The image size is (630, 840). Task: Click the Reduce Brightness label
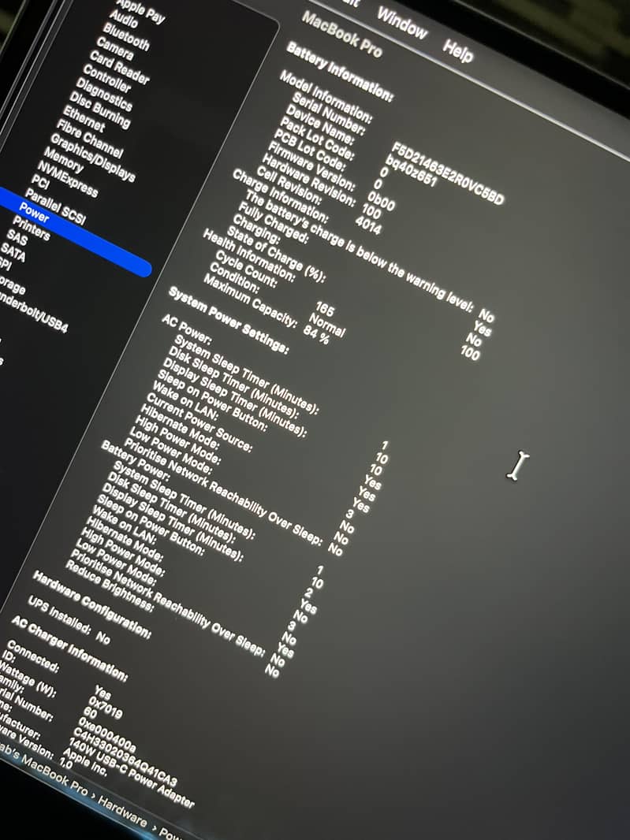[x=110, y=586]
